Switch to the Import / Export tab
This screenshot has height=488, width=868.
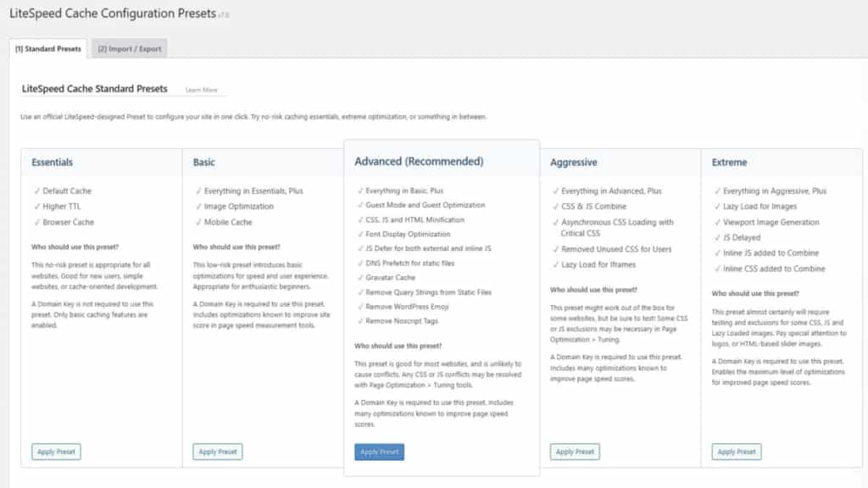tap(129, 48)
